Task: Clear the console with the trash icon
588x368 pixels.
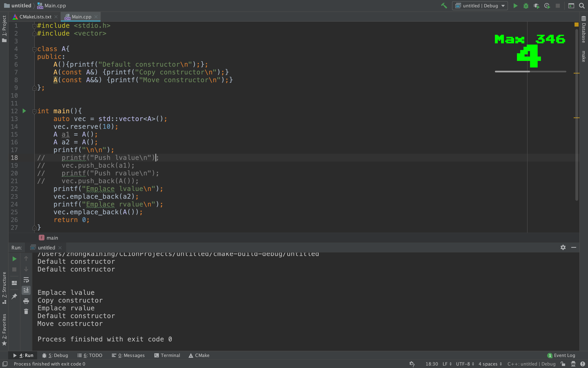Action: click(x=26, y=312)
